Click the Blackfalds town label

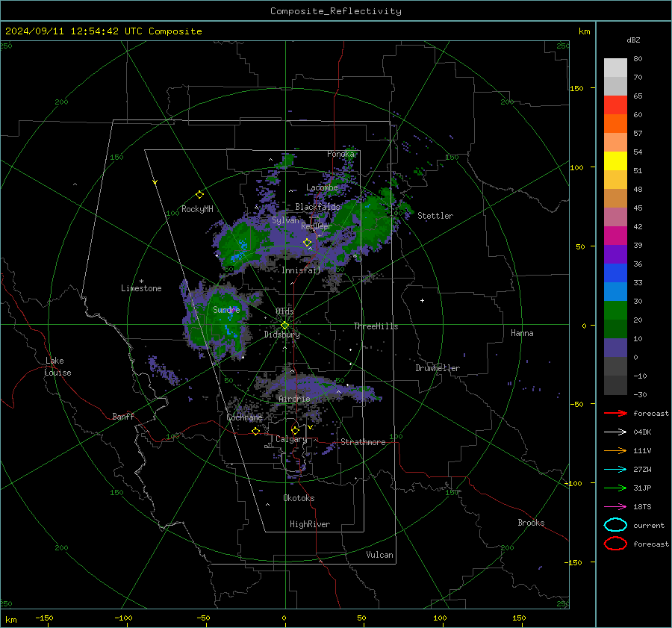tap(317, 207)
